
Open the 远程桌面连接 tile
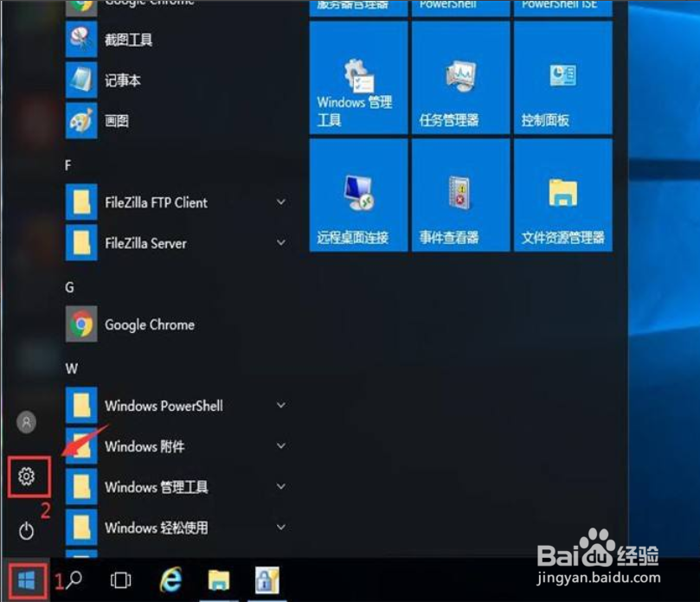(358, 195)
